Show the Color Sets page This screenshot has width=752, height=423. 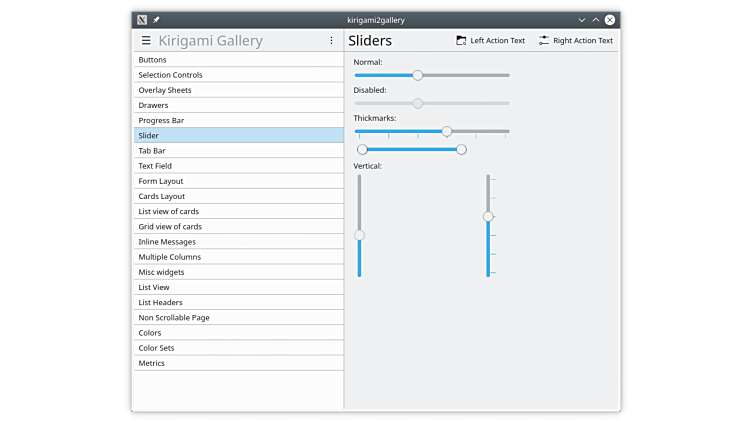click(x=156, y=348)
